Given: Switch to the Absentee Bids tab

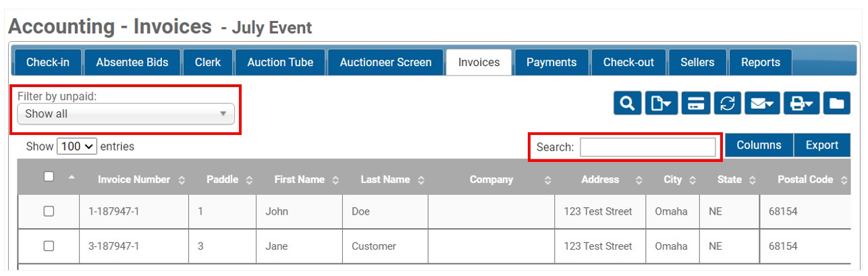Looking at the screenshot, I should pyautogui.click(x=132, y=62).
